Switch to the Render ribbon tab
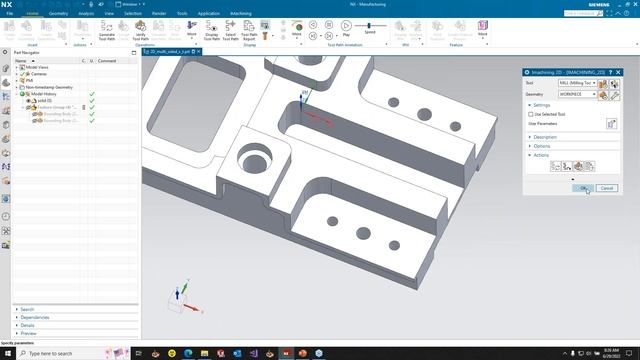Image resolution: width=640 pixels, height=360 pixels. click(x=159, y=13)
